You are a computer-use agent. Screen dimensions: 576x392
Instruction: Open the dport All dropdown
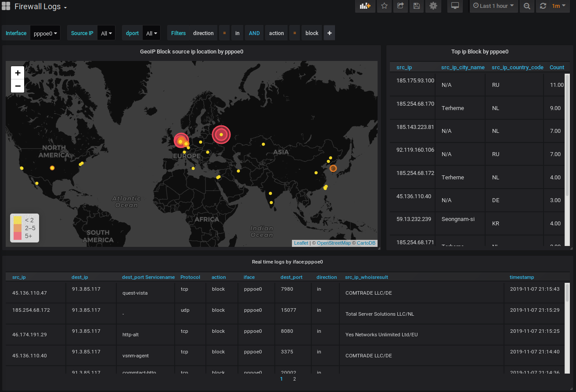click(151, 33)
